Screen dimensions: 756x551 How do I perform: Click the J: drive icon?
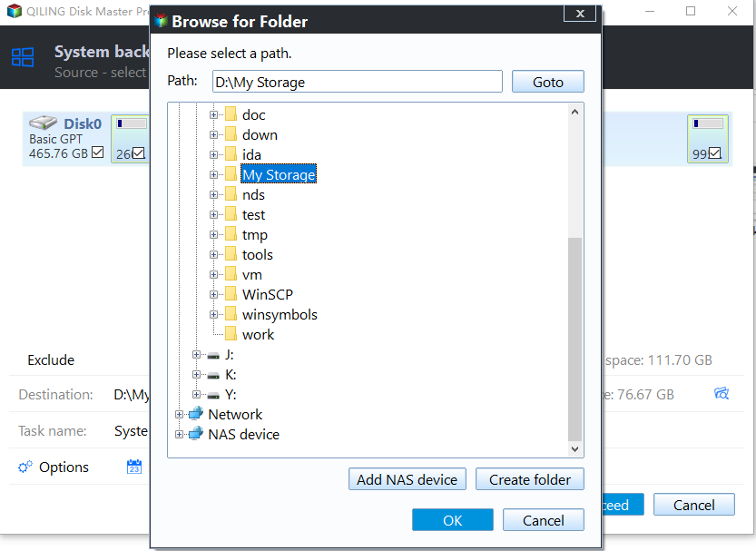pos(213,356)
